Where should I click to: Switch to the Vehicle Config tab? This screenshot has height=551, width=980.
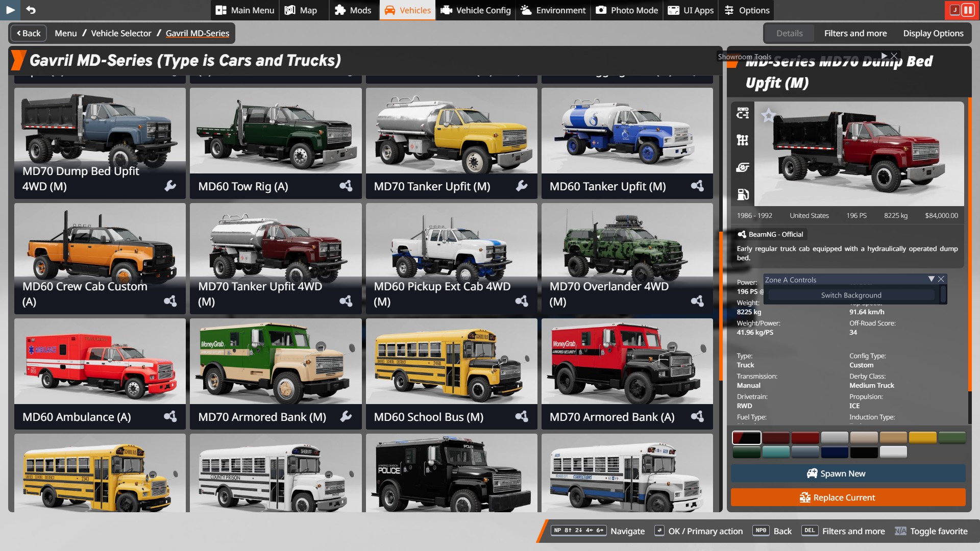coord(476,10)
